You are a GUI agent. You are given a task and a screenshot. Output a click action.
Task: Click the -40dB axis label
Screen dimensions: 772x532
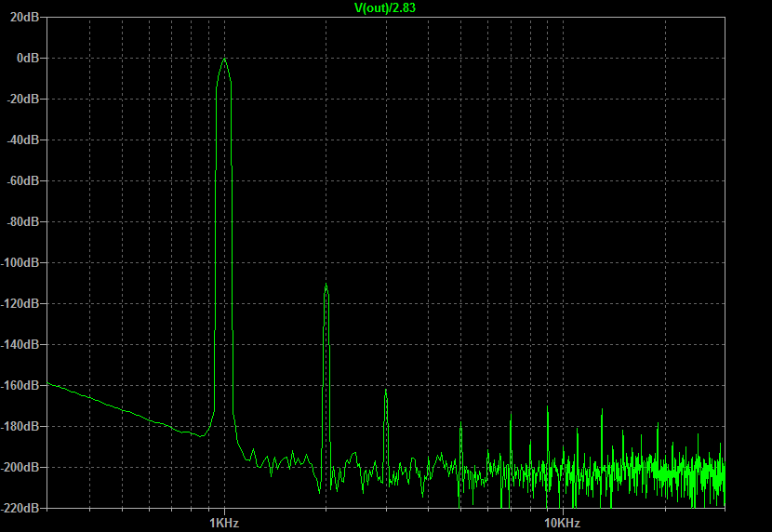pos(22,140)
